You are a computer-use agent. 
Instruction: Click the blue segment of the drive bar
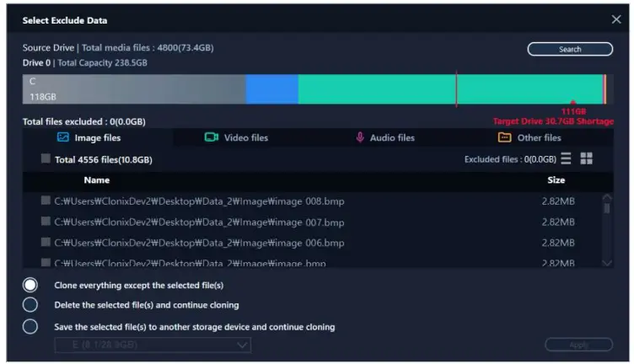point(272,88)
